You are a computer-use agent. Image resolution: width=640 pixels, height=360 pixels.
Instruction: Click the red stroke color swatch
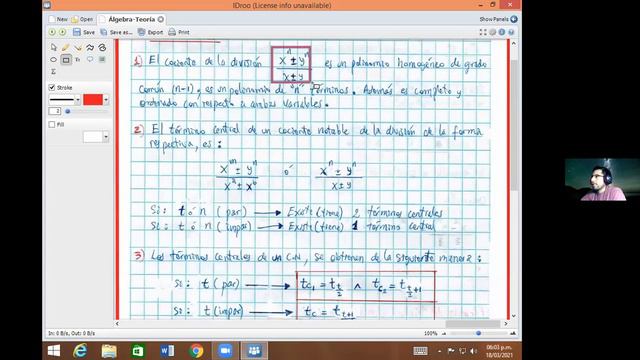93,100
